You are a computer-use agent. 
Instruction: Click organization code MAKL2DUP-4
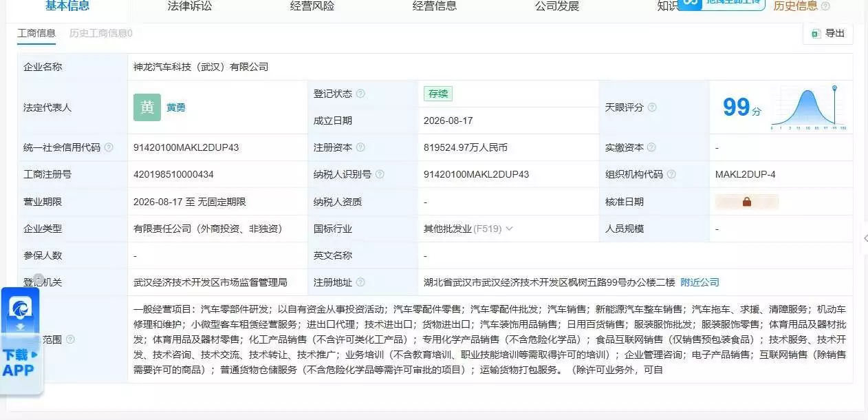pos(746,174)
